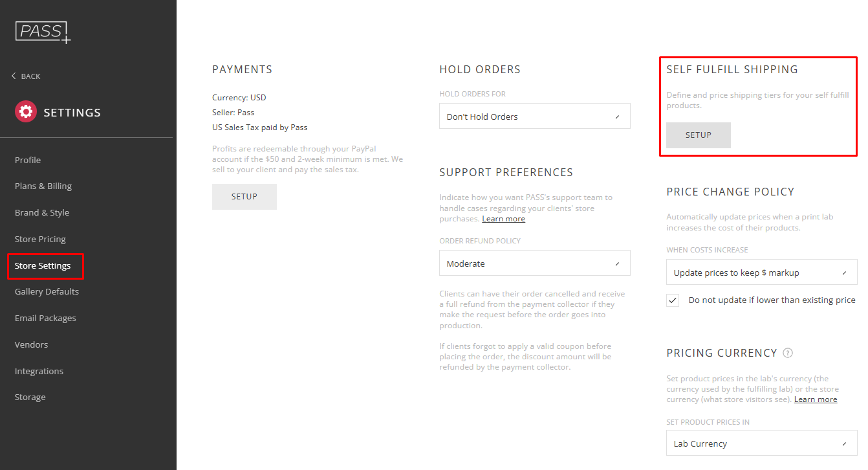Click Self Fulfill Shipping Setup button
Image resolution: width=868 pixels, height=470 pixels.
[699, 135]
